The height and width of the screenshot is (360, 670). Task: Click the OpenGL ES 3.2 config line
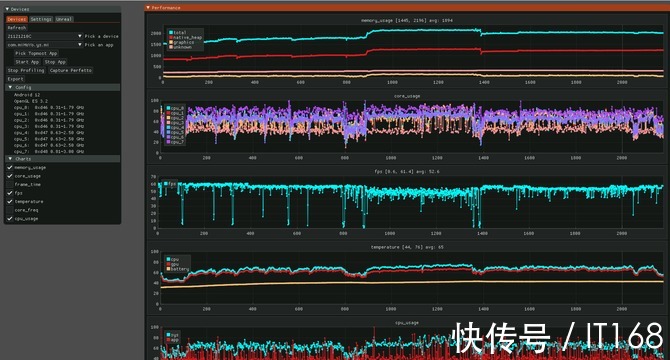[x=31, y=101]
